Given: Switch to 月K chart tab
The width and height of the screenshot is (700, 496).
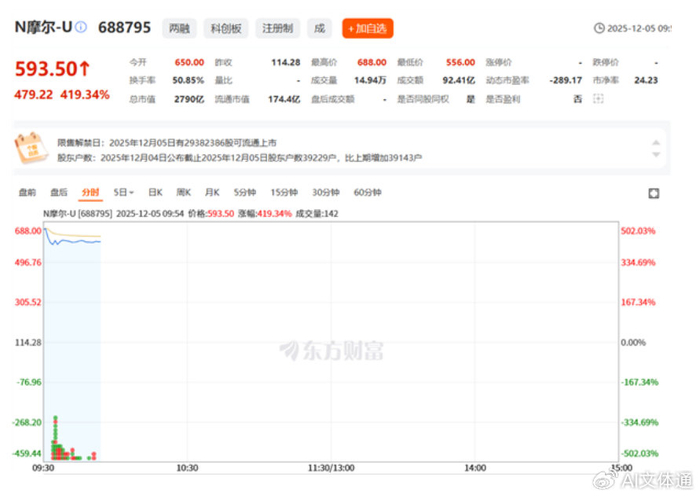Looking at the screenshot, I should [212, 192].
